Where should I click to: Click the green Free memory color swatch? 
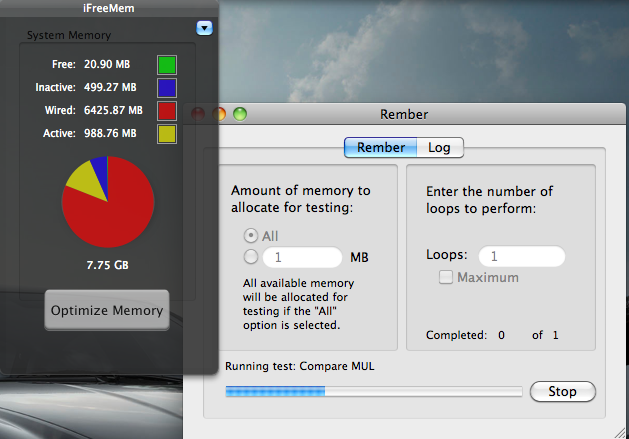(x=166, y=65)
